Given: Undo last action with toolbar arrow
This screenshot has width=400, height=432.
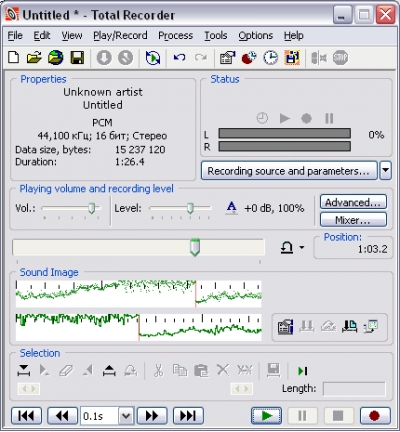Looking at the screenshot, I should pyautogui.click(x=179, y=58).
